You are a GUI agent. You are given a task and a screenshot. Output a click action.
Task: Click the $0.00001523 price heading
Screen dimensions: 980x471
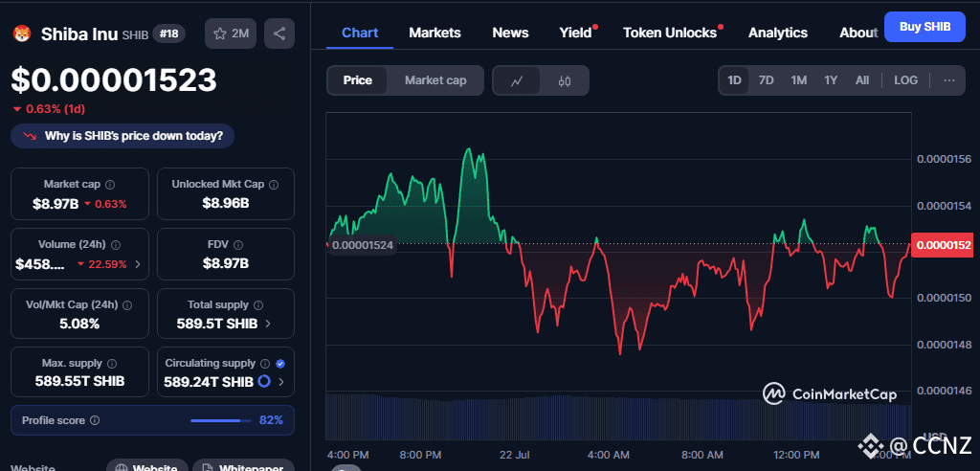point(114,80)
